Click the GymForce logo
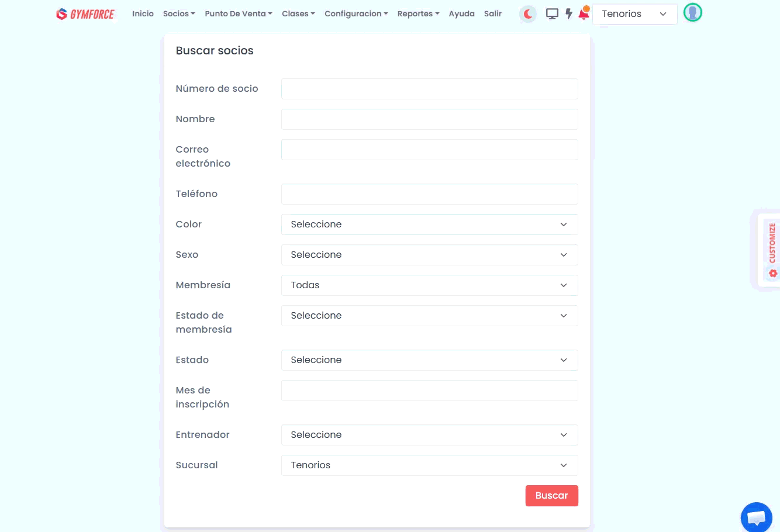The height and width of the screenshot is (532, 780). coord(85,14)
